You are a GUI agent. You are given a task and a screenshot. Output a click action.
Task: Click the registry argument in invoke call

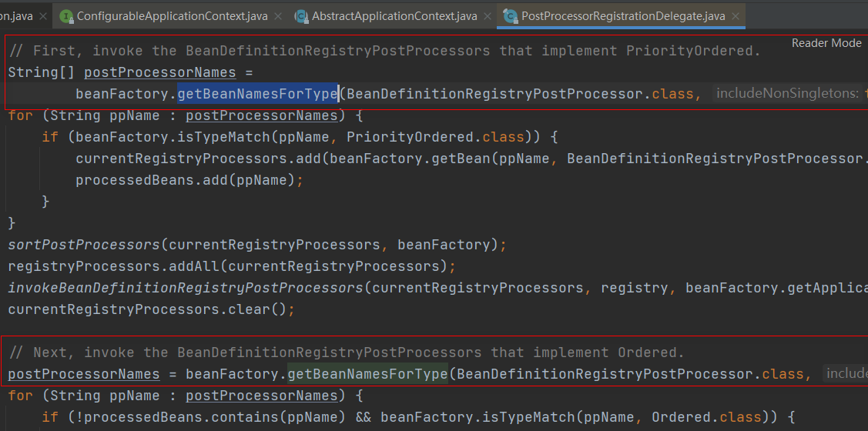[x=635, y=289]
